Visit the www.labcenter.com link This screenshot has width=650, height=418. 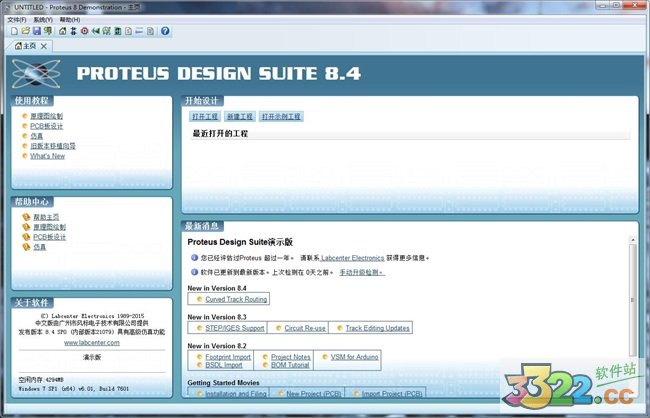click(x=92, y=343)
